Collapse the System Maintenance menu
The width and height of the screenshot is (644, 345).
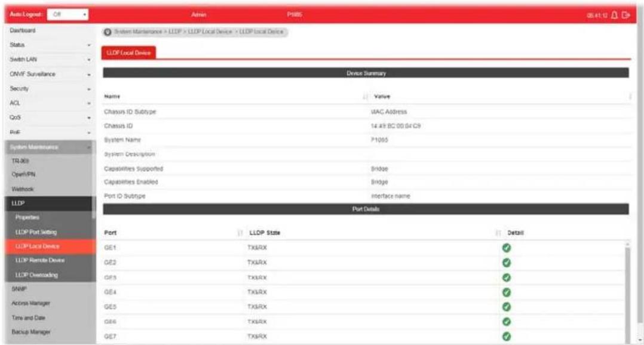pyautogui.click(x=49, y=147)
